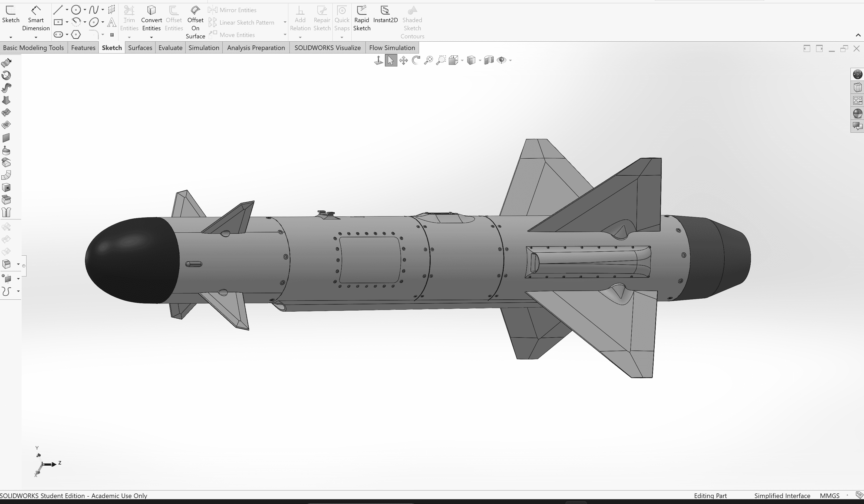
Task: Select the Sketch Text tool
Action: coord(111,23)
